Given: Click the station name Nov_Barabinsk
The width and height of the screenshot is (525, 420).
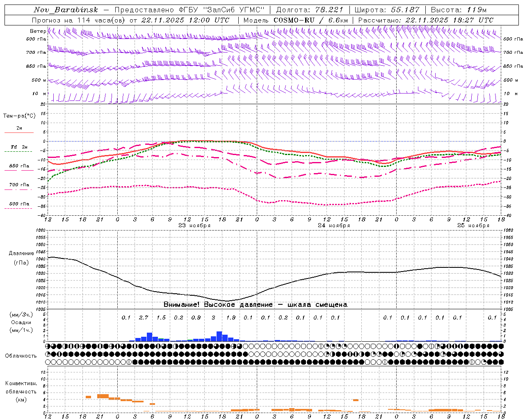Looking at the screenshot, I should pyautogui.click(x=66, y=10).
